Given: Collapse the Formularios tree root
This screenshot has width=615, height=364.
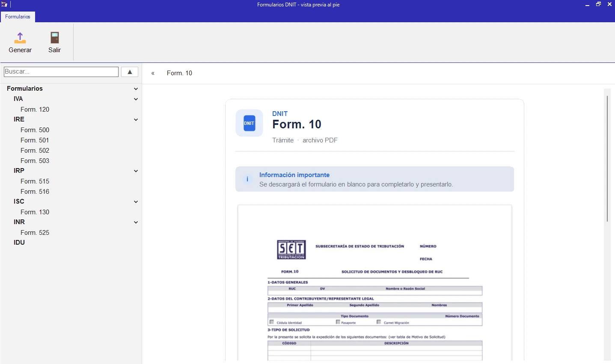Looking at the screenshot, I should (136, 89).
